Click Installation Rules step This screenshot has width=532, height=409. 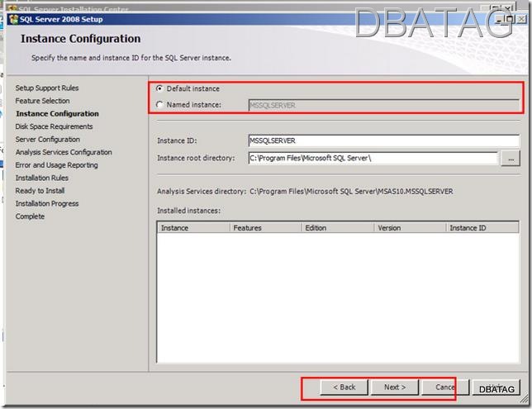[42, 178]
